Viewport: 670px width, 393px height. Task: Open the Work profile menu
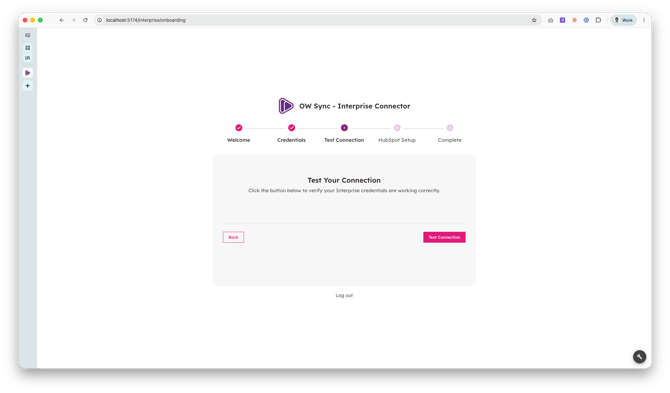(x=623, y=20)
